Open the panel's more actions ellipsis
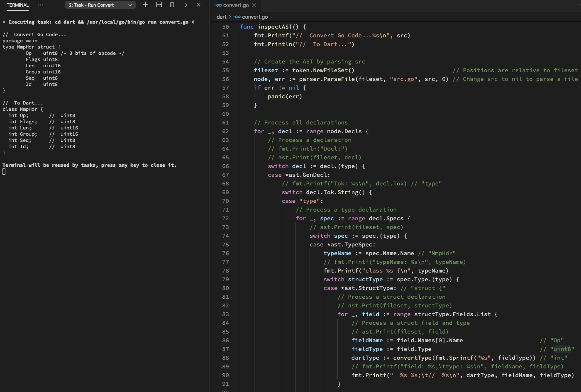 pos(40,5)
